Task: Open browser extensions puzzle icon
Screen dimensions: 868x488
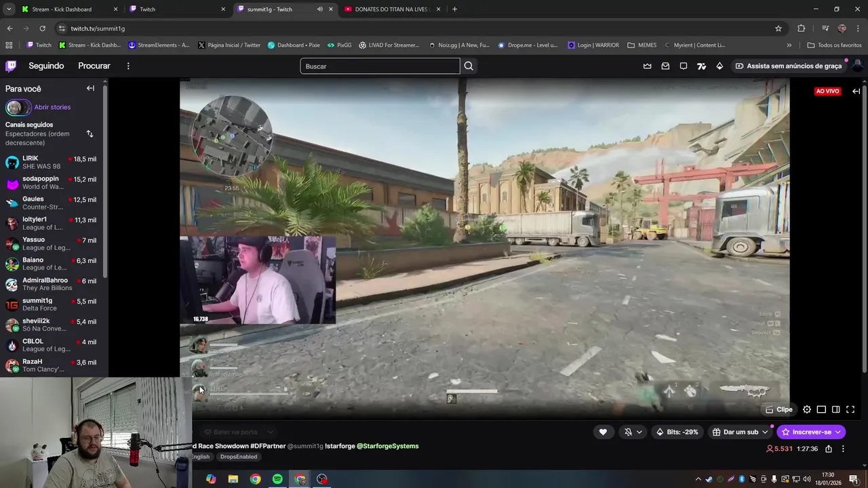Action: (x=802, y=28)
